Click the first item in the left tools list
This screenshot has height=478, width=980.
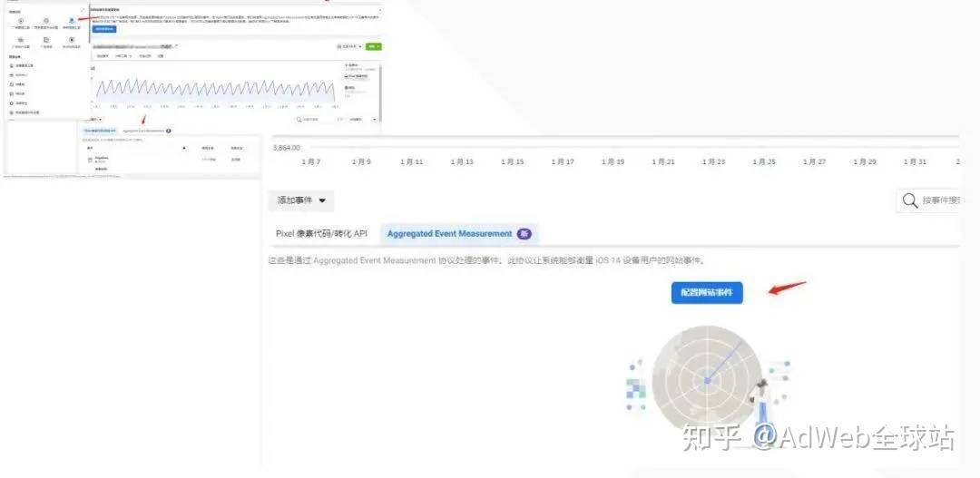point(23,65)
